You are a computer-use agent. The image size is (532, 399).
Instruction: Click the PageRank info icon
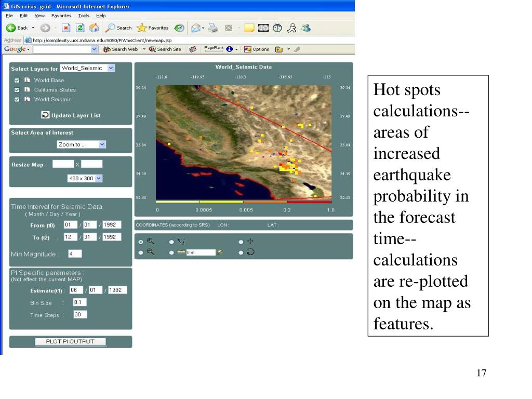[229, 49]
